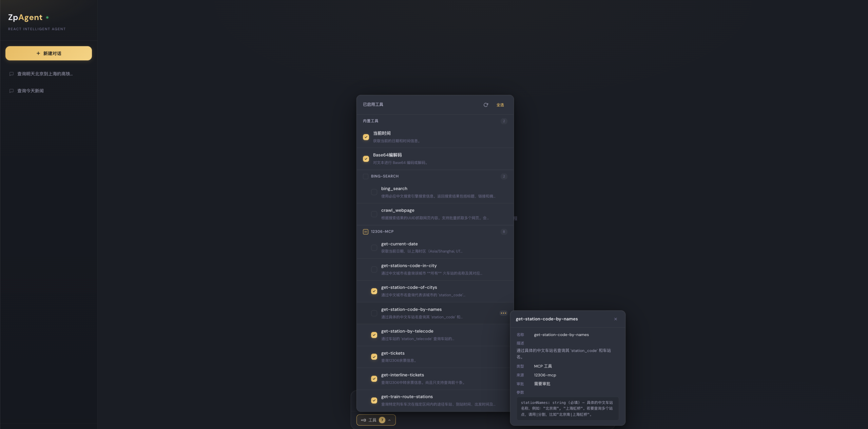
Task: Click the 当前时间 tool name
Action: click(x=382, y=133)
